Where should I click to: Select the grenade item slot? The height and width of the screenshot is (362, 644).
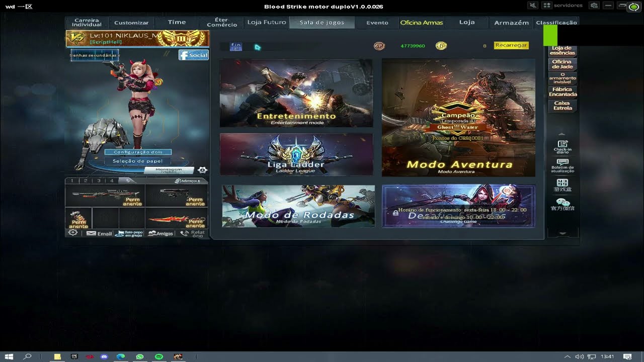(78, 219)
